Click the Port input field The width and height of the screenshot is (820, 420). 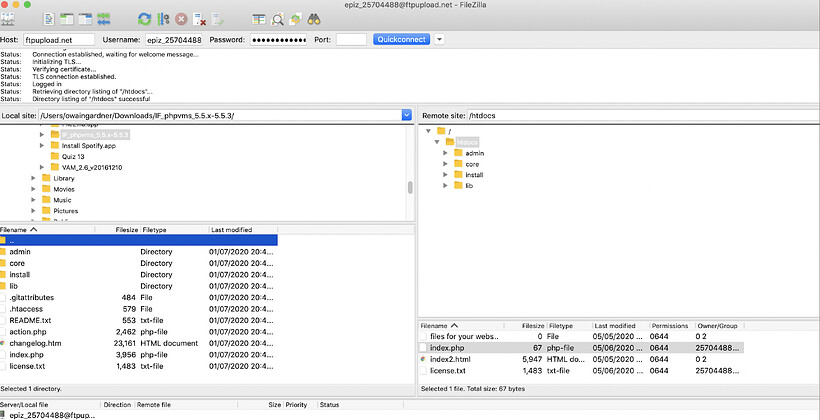click(x=351, y=40)
